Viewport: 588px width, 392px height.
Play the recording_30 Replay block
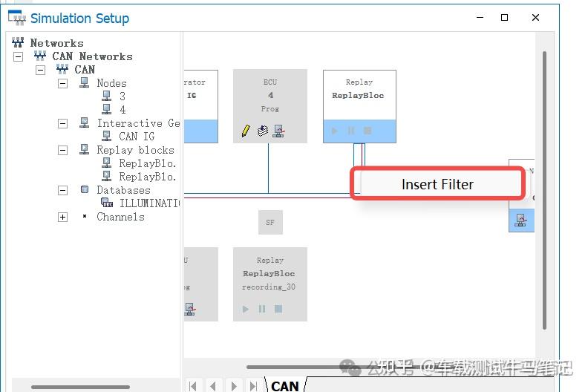click(245, 309)
